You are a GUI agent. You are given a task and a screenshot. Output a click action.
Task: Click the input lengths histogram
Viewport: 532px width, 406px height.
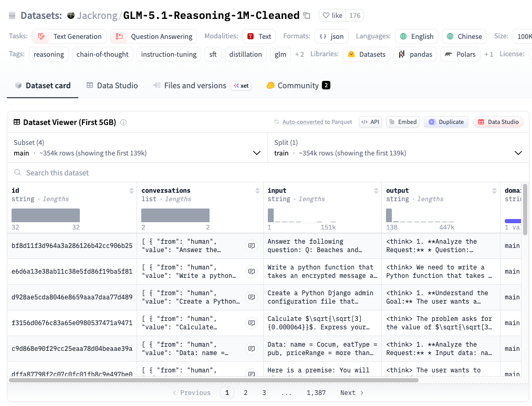pos(301,215)
